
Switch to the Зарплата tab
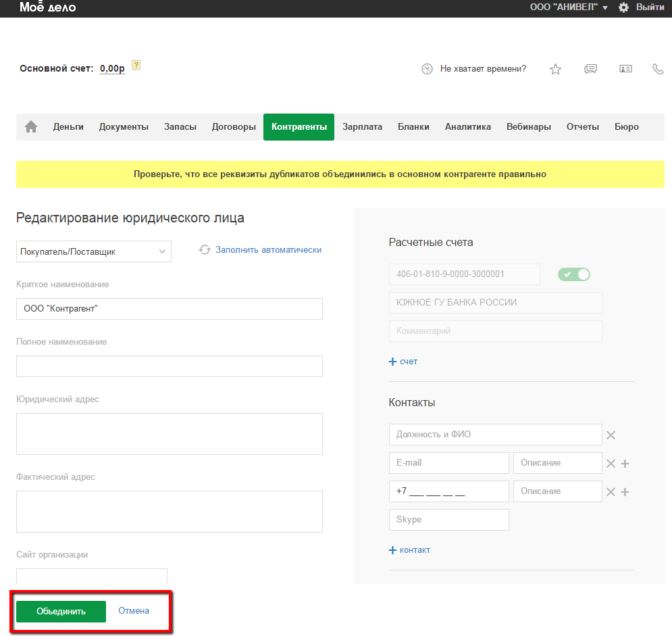tap(362, 127)
